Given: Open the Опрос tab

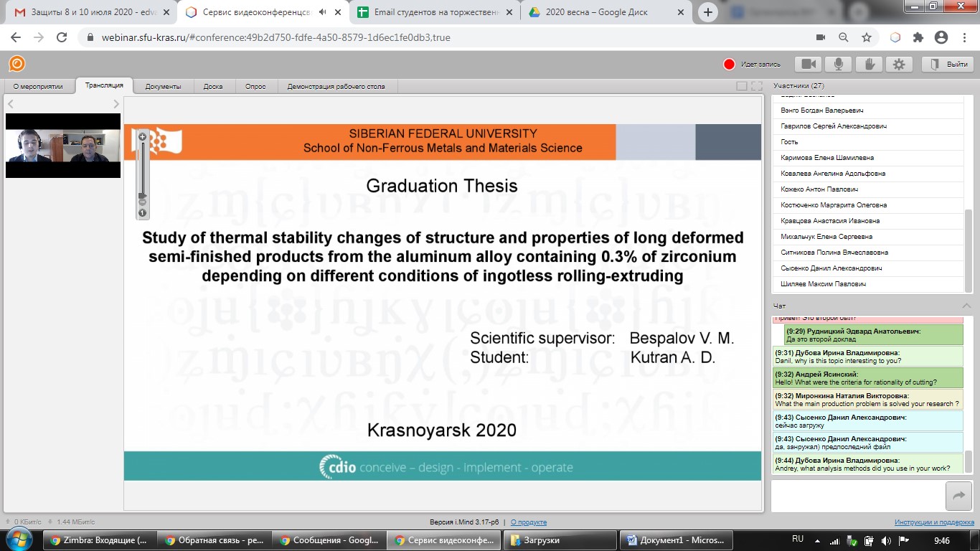Looking at the screenshot, I should 255,86.
